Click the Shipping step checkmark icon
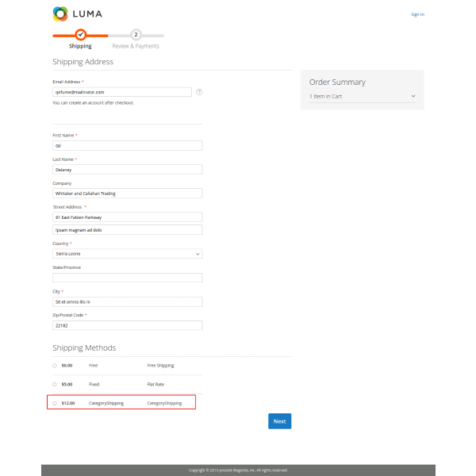 pos(80,35)
